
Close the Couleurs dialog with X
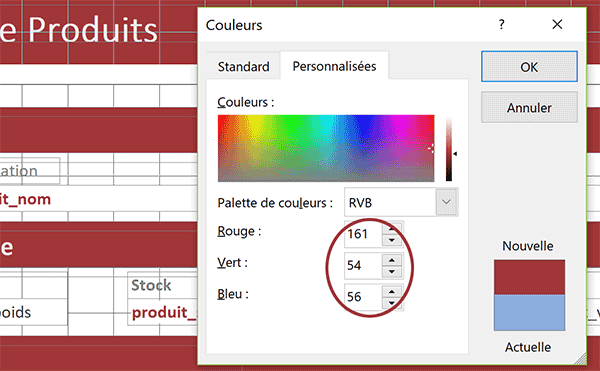click(557, 24)
